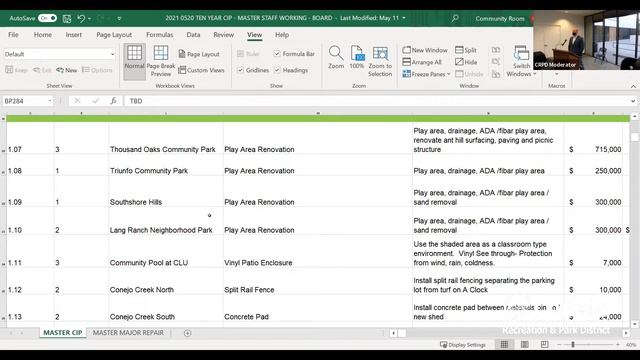Open the Help ribbon tab
Image resolution: width=640 pixels, height=360 pixels.
[x=282, y=35]
